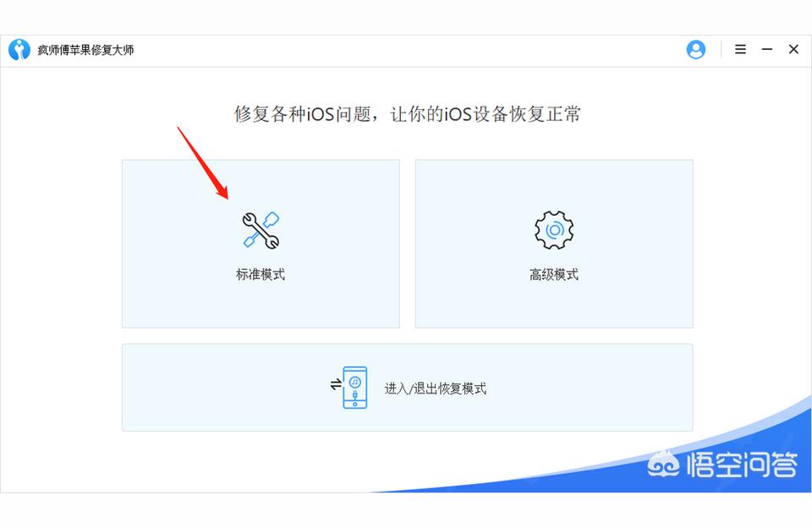Click the 疯师傅苹果修复大师 window title
This screenshot has width=812, height=528.
85,50
